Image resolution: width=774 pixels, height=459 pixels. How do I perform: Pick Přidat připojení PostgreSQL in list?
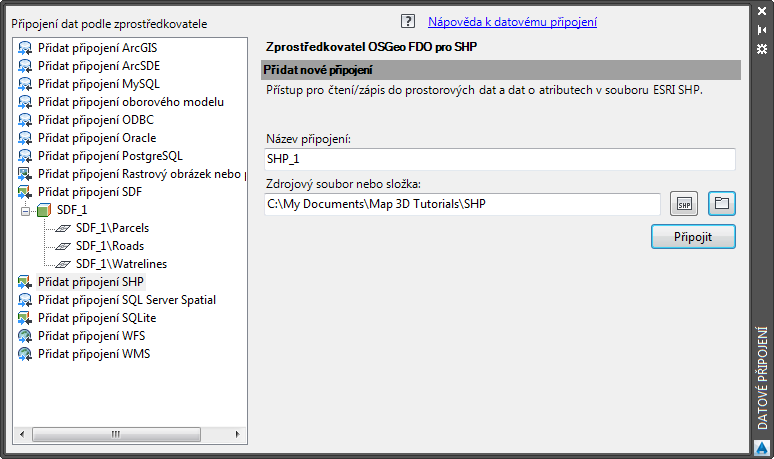pyautogui.click(x=110, y=156)
